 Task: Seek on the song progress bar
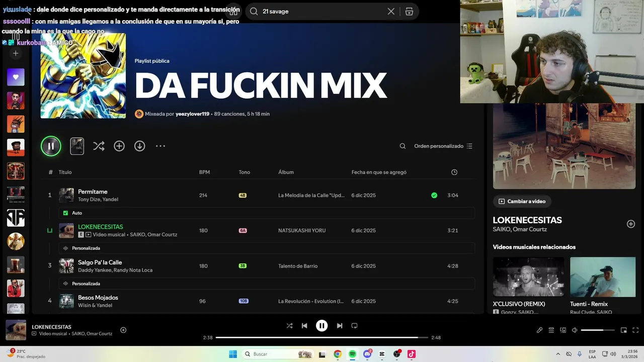[322, 337]
